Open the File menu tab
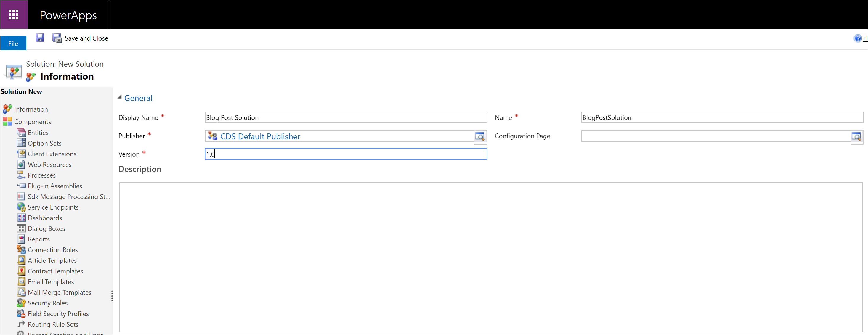 13,43
